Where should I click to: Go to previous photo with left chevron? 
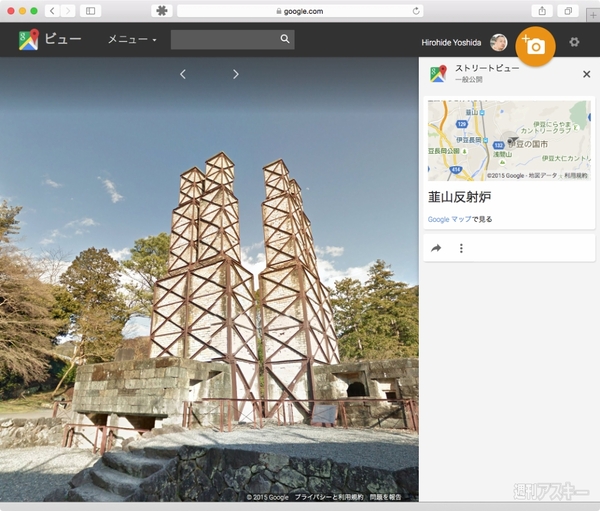pyautogui.click(x=183, y=74)
